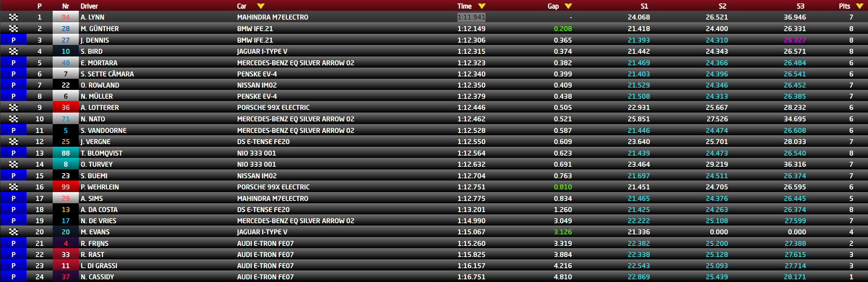Screen dimensions: 868x282
Task: Click the pit P icon for S. Sette Câmara
Action: point(13,74)
